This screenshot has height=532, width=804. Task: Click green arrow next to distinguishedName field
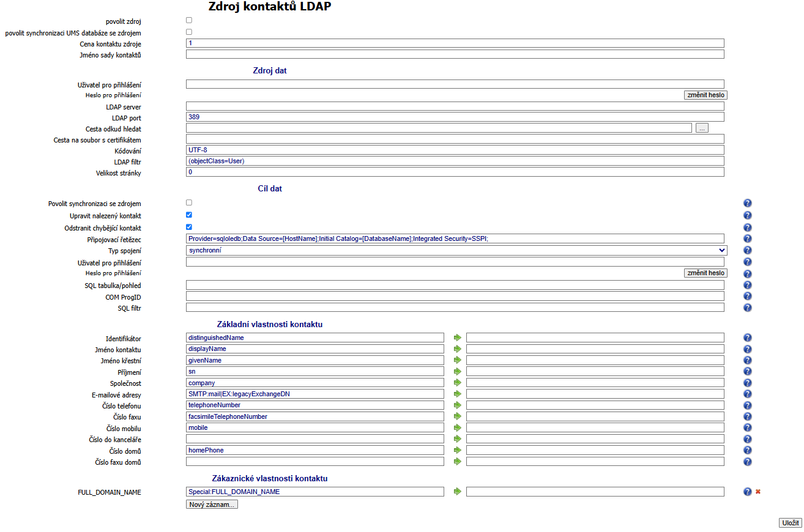(x=456, y=338)
